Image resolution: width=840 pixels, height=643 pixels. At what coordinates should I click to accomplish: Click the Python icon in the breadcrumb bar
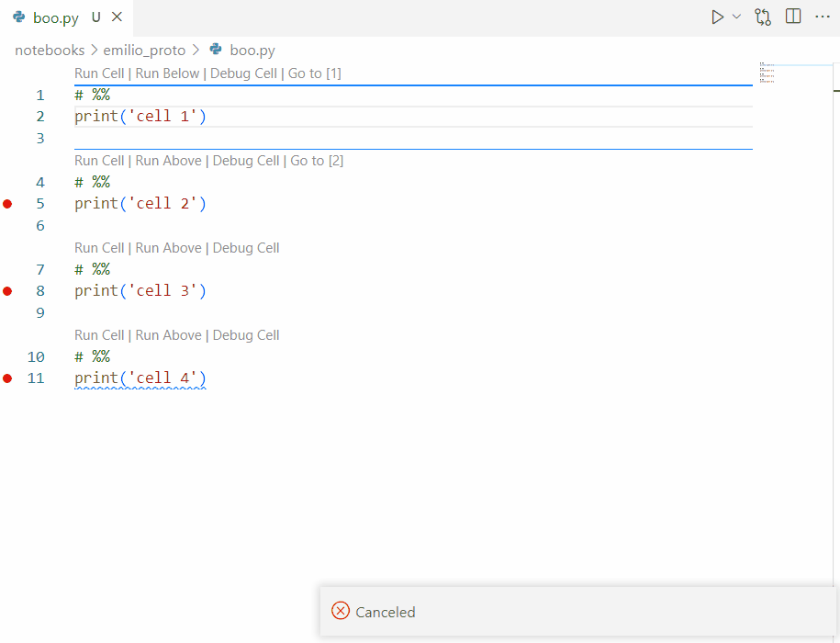(216, 51)
